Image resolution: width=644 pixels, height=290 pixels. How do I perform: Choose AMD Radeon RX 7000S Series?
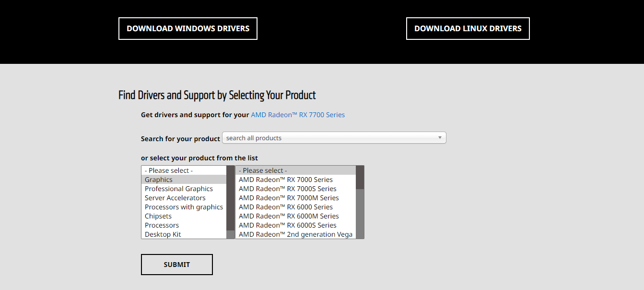click(x=295, y=189)
